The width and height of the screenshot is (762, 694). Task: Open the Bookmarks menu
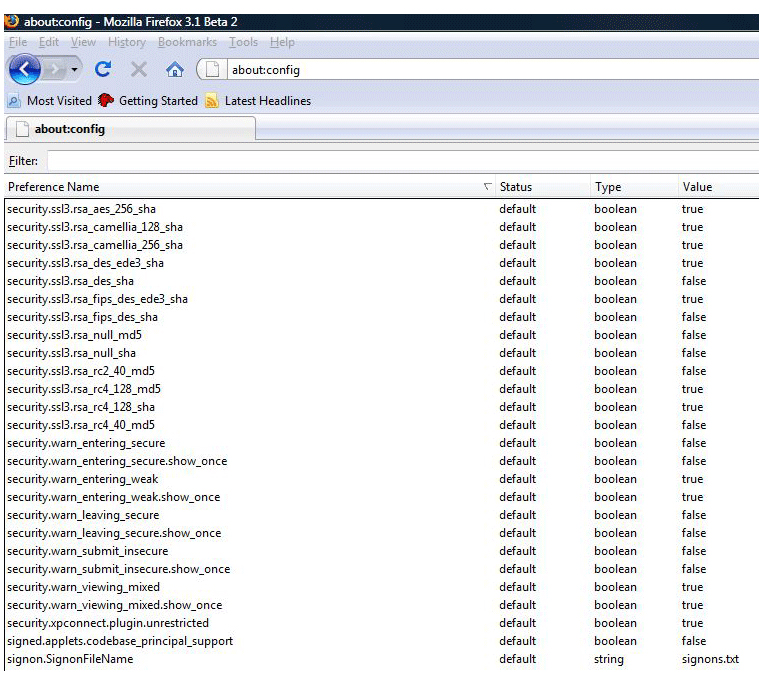pos(188,42)
